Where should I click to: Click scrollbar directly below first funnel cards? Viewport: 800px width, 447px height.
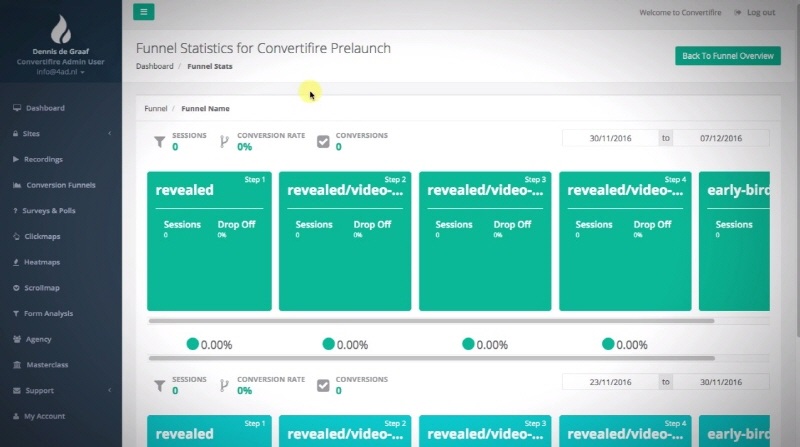click(431, 321)
